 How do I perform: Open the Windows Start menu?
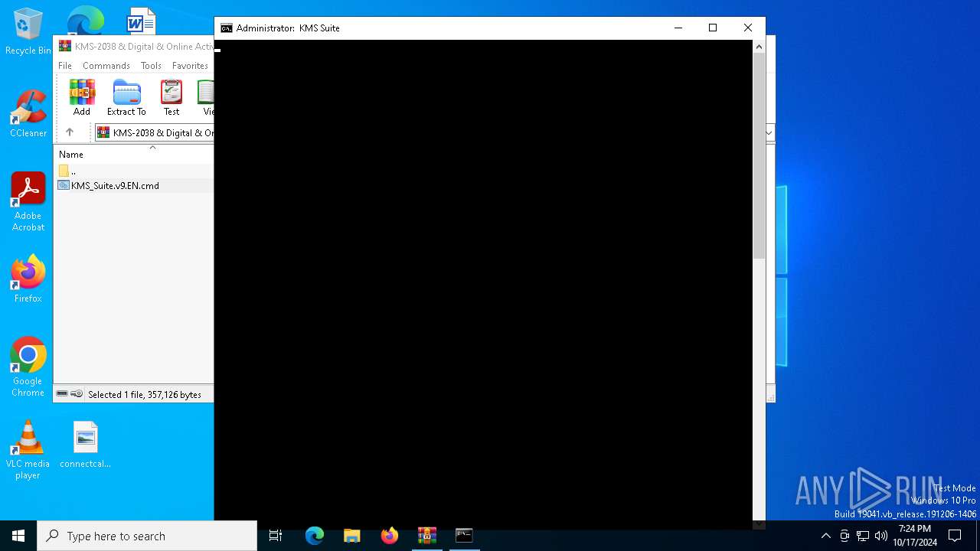click(18, 536)
